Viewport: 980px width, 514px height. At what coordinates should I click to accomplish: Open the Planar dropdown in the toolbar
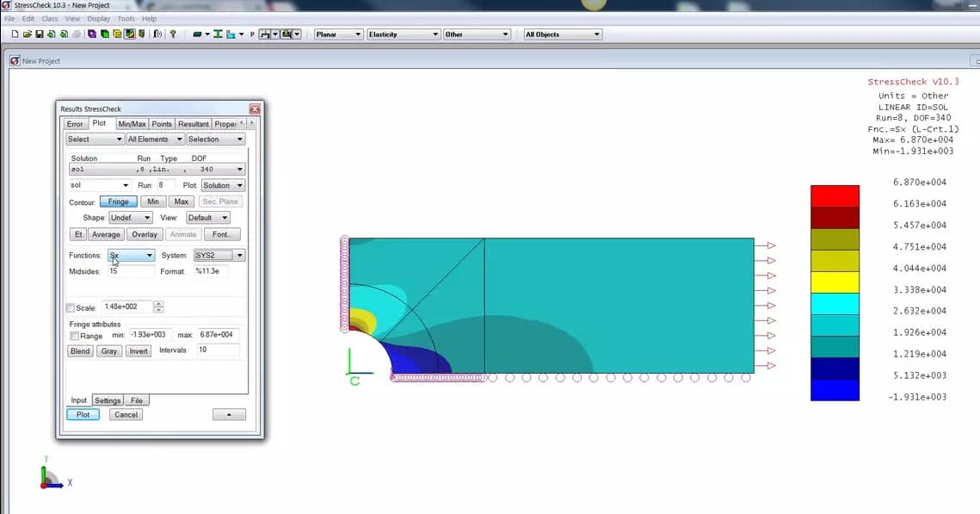coord(338,34)
